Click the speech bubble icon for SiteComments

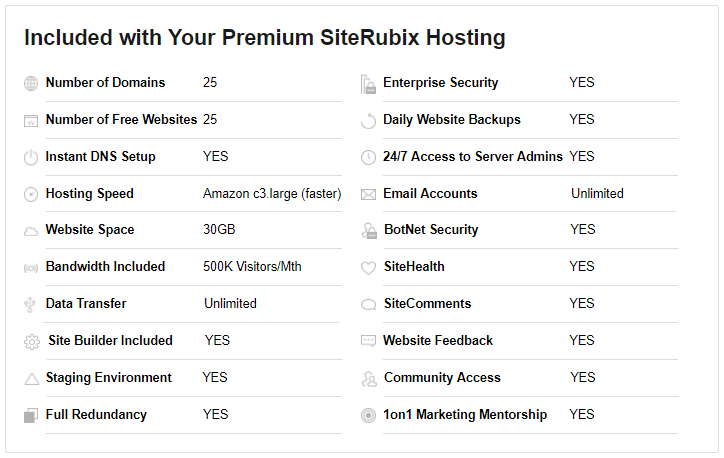coord(368,305)
